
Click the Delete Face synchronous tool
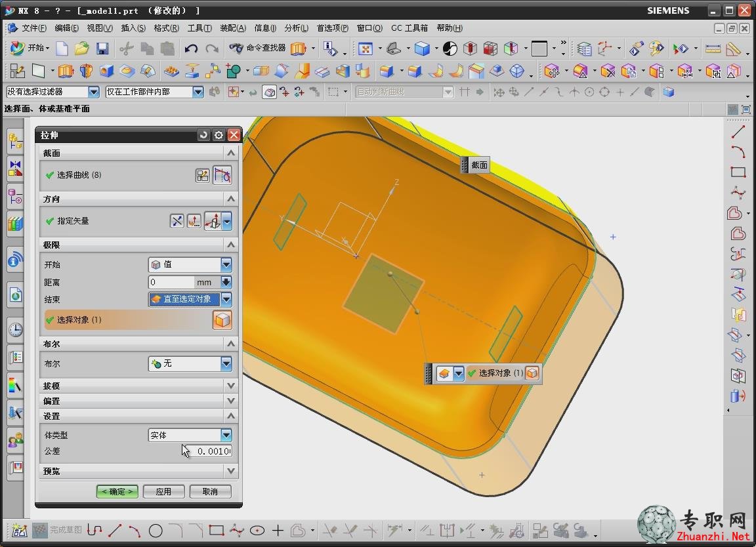tap(608, 71)
